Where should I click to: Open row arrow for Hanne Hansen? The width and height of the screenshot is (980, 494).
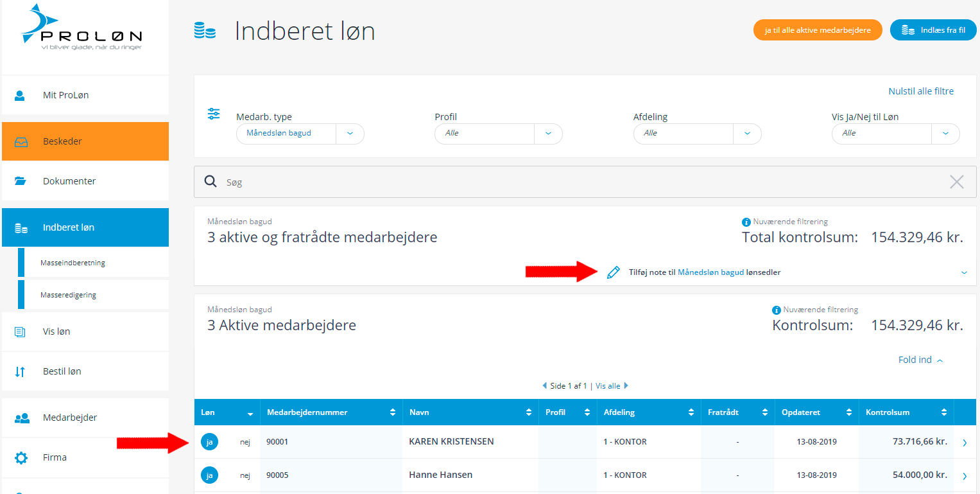965,475
